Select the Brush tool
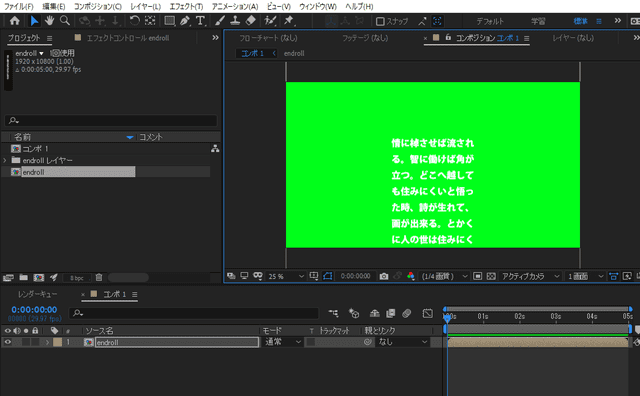This screenshot has width=640, height=396. (220, 20)
